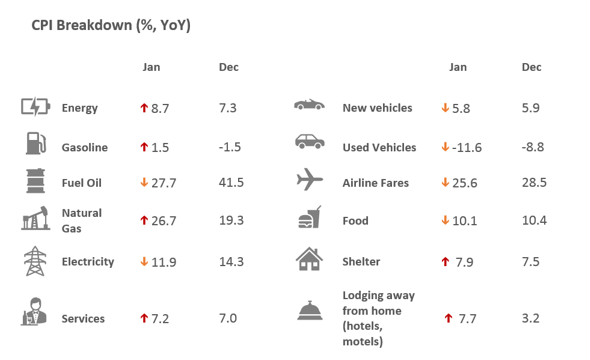Image resolution: width=590 pixels, height=360 pixels.
Task: Select the Gasoline pump icon
Action: tap(36, 143)
